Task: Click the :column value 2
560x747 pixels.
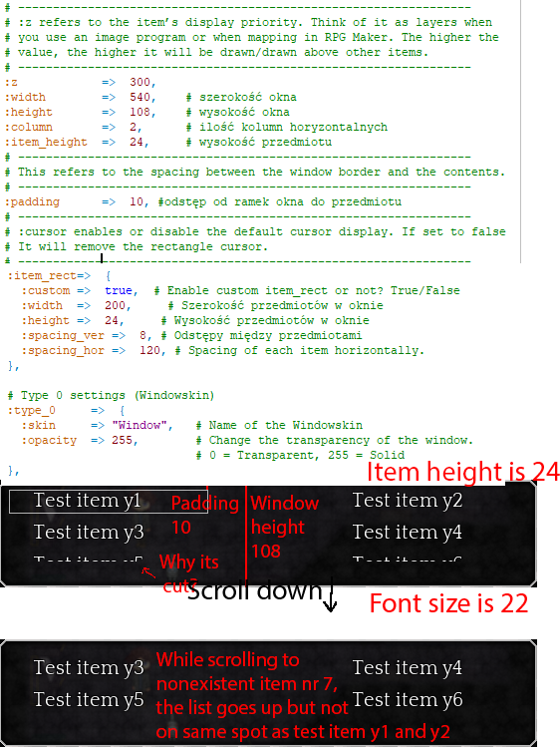Action: point(133,128)
